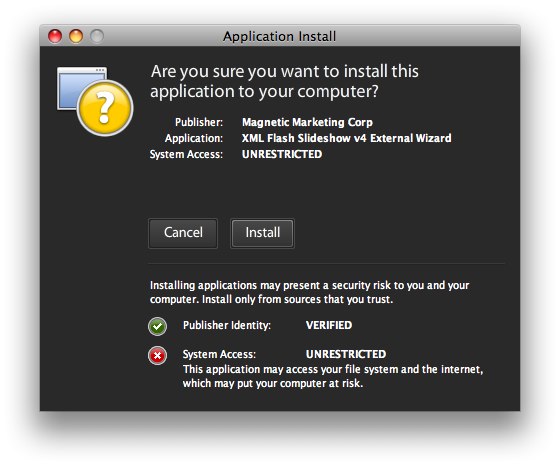Screen dimensions: 560x466
Task: Click 'This application may access your file system' text
Action: (x=333, y=376)
